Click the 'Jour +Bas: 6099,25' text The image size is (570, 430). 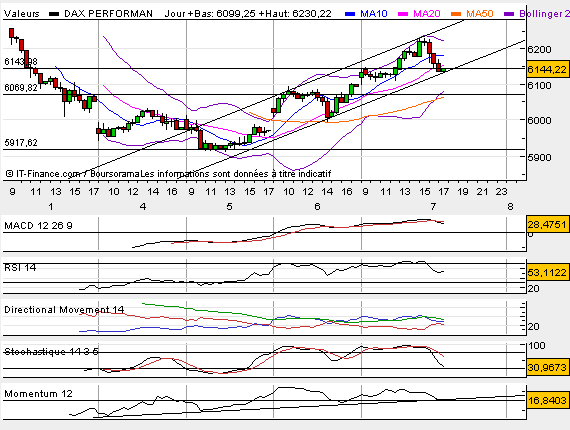pos(210,14)
